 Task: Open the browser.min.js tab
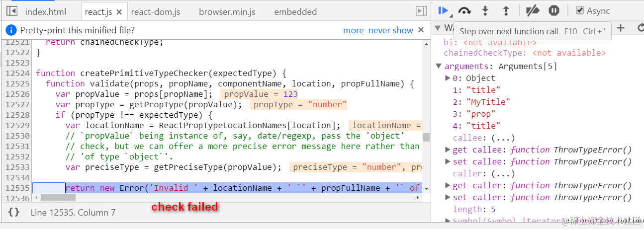227,11
